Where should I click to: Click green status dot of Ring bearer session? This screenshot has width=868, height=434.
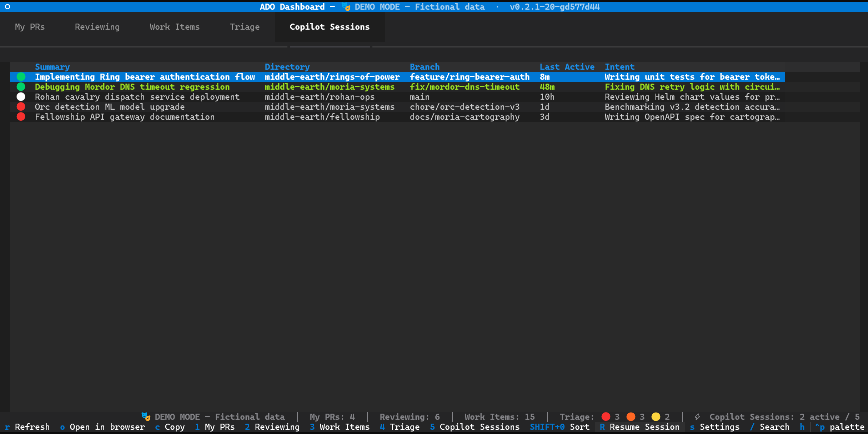point(21,77)
